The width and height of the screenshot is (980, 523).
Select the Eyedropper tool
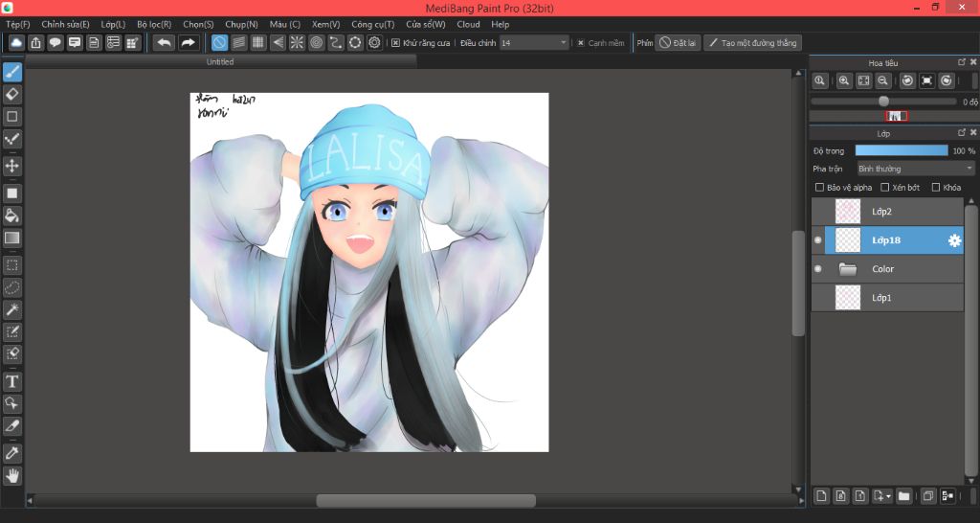tap(11, 453)
